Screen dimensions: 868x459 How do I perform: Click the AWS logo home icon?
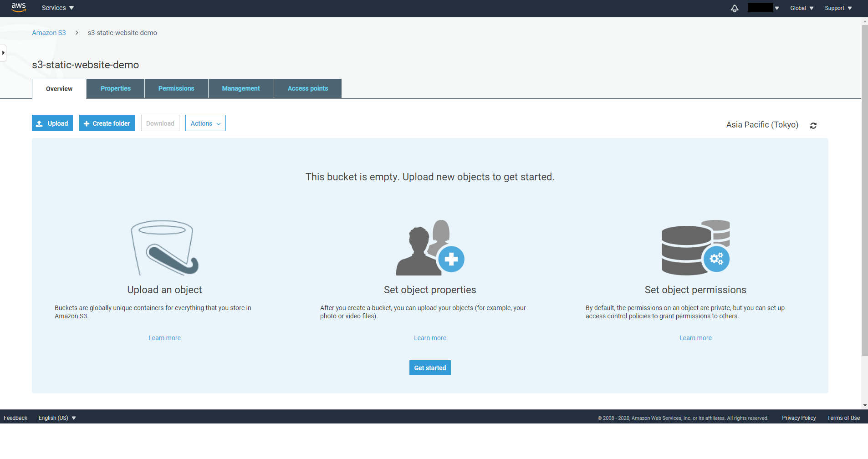[19, 8]
